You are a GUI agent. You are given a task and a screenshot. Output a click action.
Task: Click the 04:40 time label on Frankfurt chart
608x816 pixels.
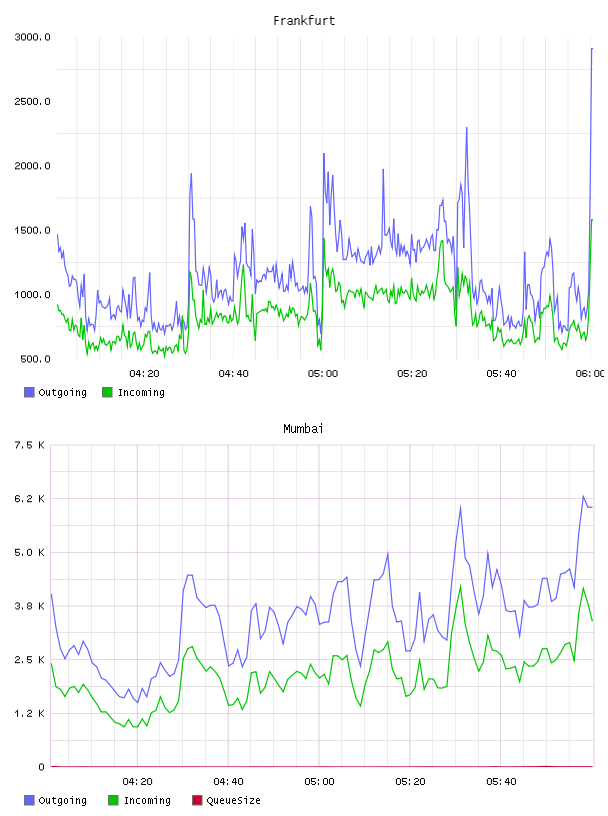click(x=233, y=374)
